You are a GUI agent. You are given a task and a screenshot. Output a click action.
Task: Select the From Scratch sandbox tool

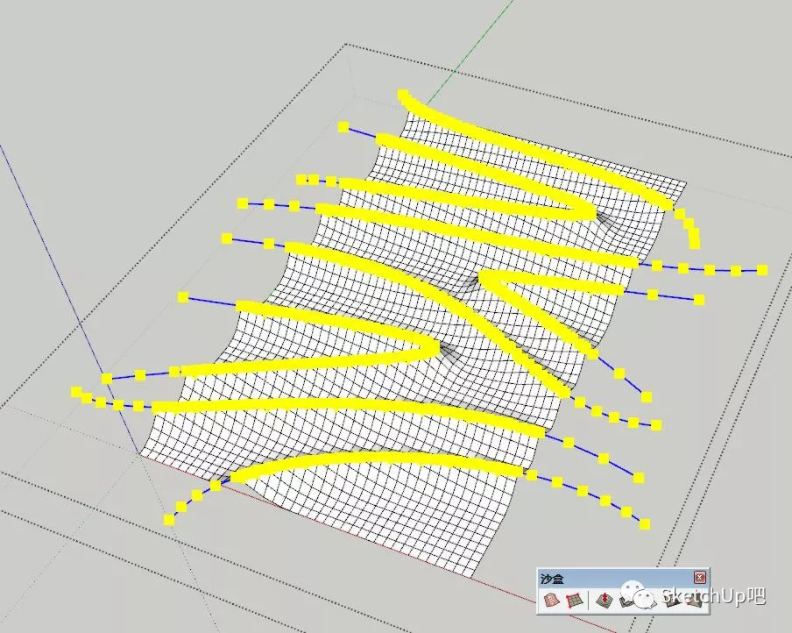[x=575, y=601]
